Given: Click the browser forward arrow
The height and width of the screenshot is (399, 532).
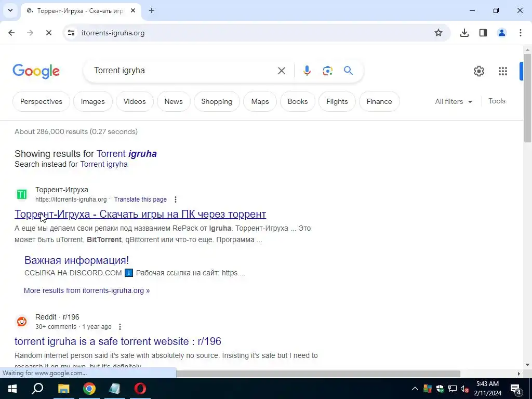Looking at the screenshot, I should pos(30,33).
